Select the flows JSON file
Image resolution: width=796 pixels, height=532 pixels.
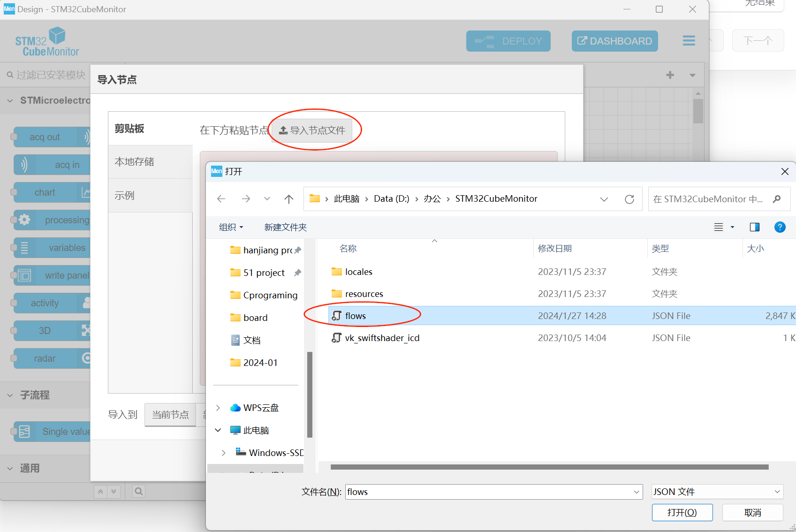(x=355, y=315)
